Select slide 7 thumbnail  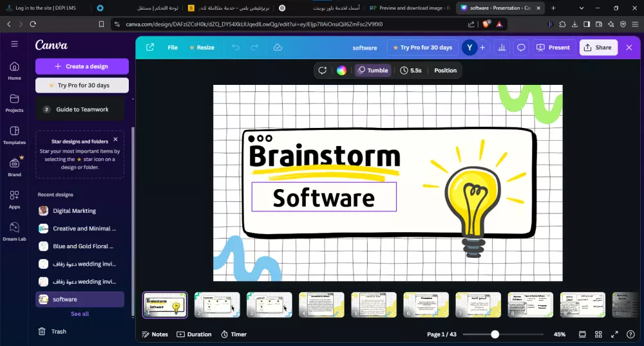click(x=478, y=305)
